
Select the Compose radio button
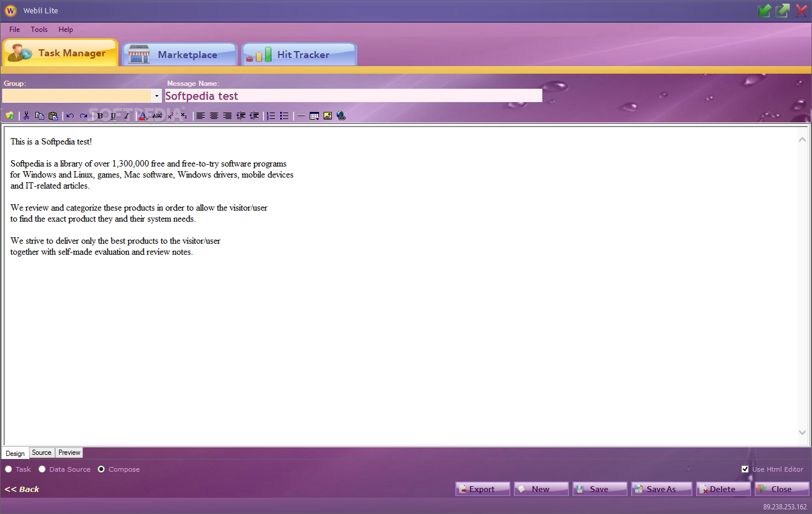(x=101, y=469)
